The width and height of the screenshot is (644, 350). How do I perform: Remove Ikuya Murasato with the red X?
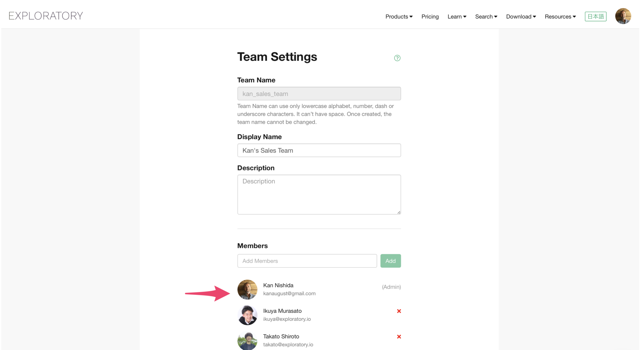(399, 311)
